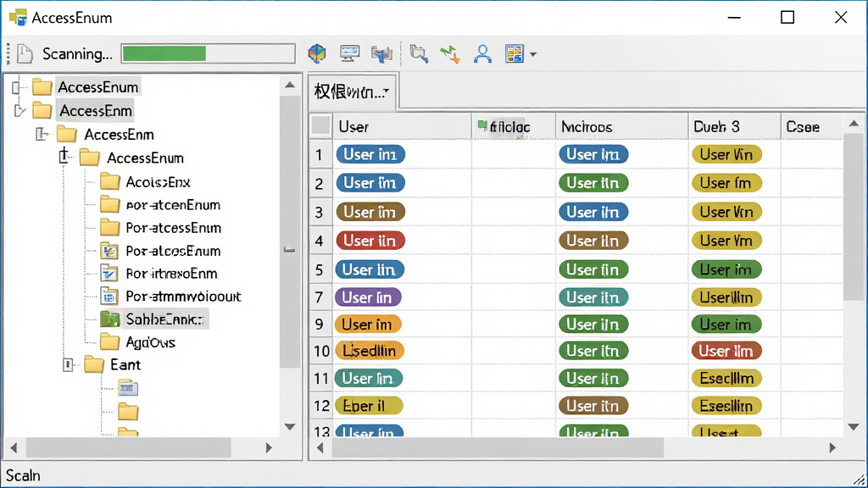Viewport: 868px width, 488px height.
Task: Click purple User badge in row 7
Action: pyautogui.click(x=368, y=297)
